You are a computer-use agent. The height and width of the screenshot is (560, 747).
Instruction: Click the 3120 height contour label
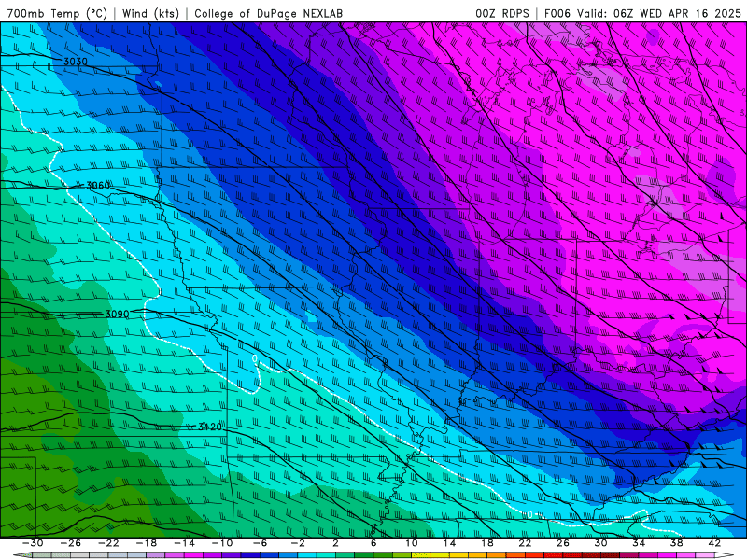(x=210, y=427)
